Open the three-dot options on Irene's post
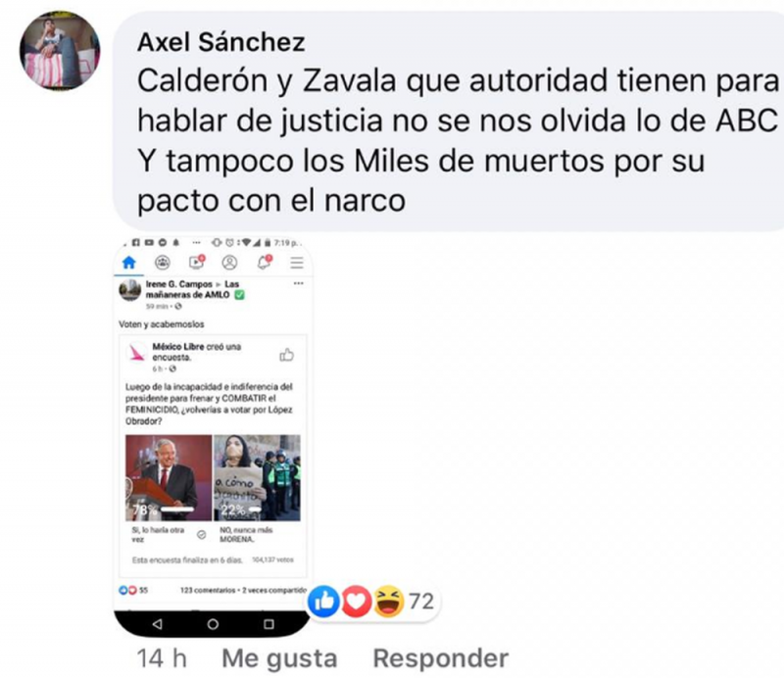This screenshot has width=784, height=678. pos(299,283)
